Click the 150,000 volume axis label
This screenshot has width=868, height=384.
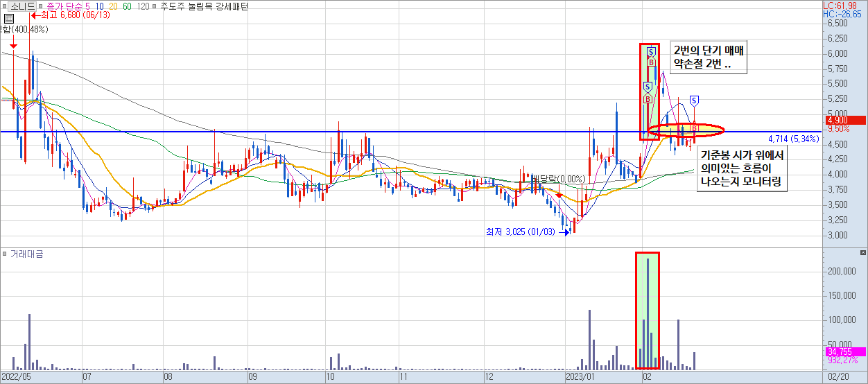[842, 296]
